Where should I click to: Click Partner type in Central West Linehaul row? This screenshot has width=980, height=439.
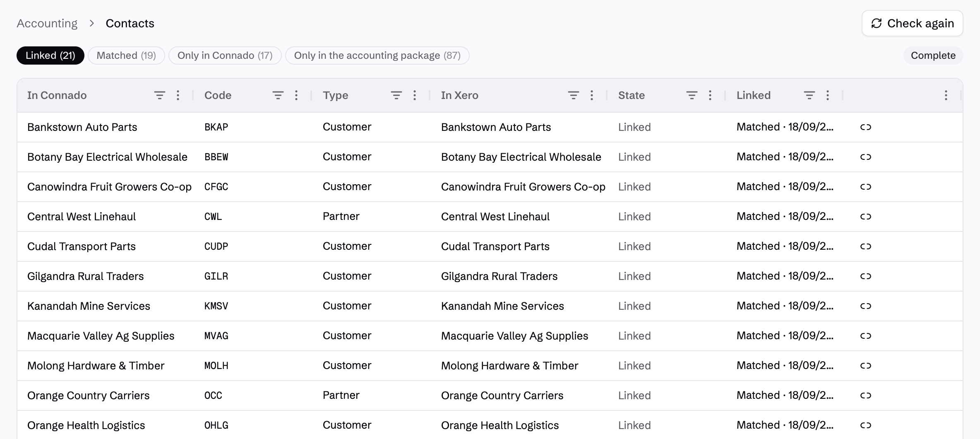coord(341,217)
